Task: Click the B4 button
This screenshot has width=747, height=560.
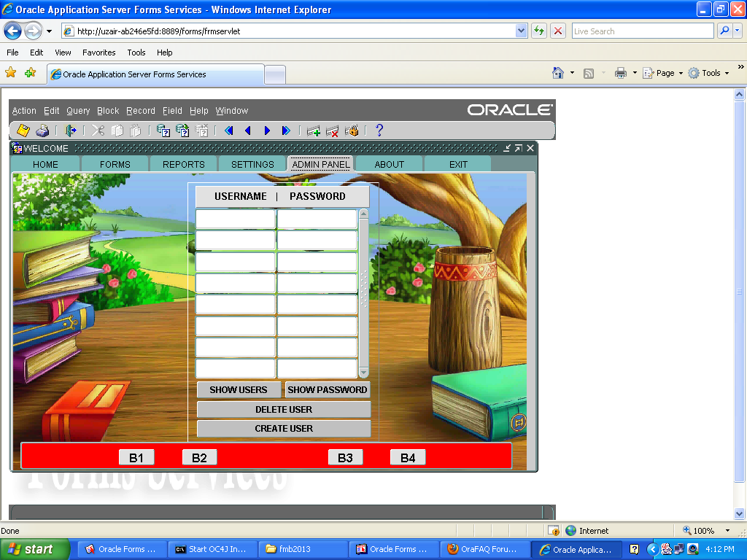Action: (x=408, y=458)
